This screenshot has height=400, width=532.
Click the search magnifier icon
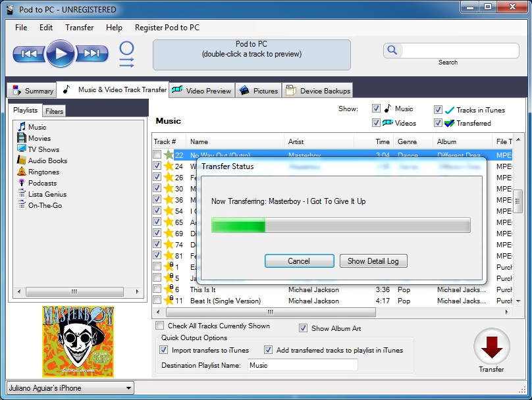pyautogui.click(x=392, y=50)
